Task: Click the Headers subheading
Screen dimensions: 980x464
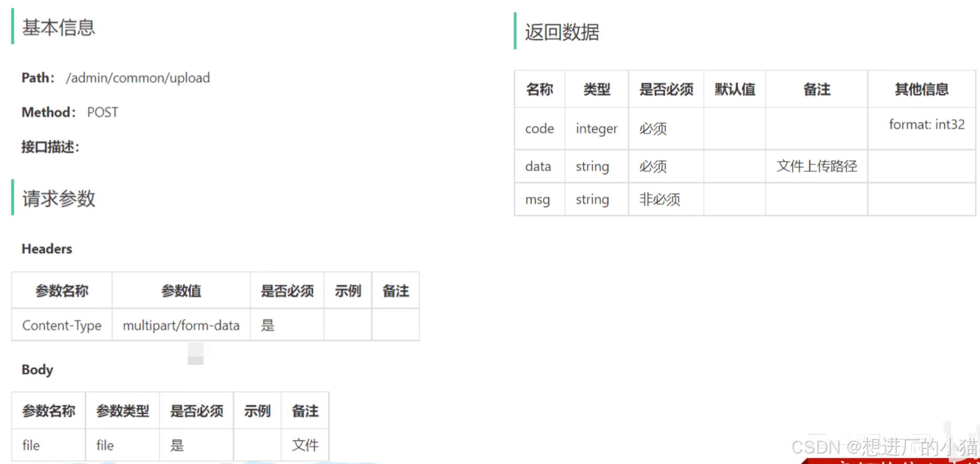Action: coord(47,249)
